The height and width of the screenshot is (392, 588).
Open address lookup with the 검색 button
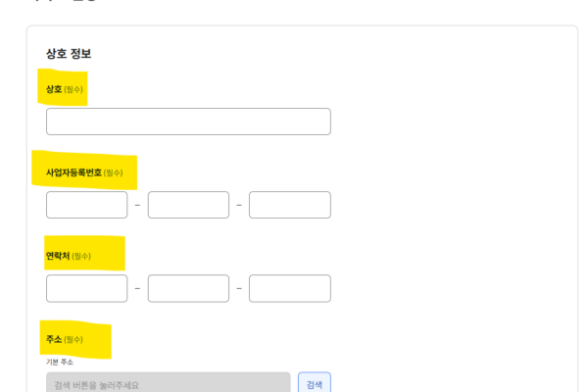(315, 382)
